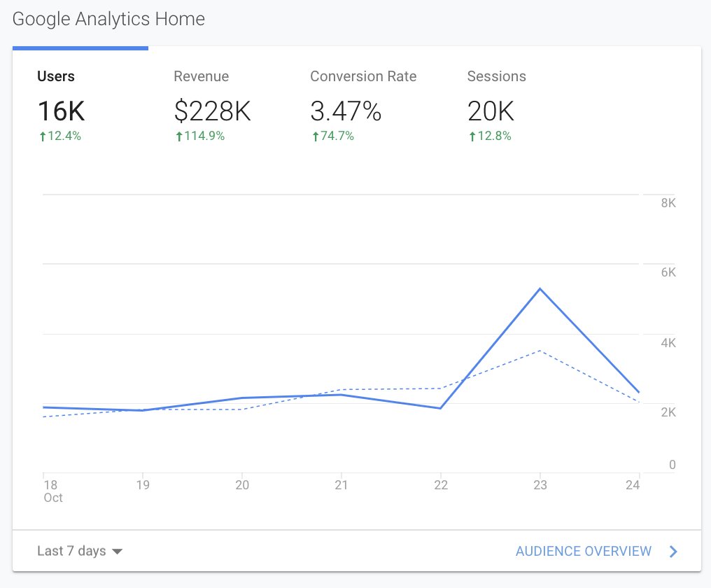Click the dropdown arrow beside Last 7 days
Image resolution: width=711 pixels, height=588 pixels.
tap(117, 552)
